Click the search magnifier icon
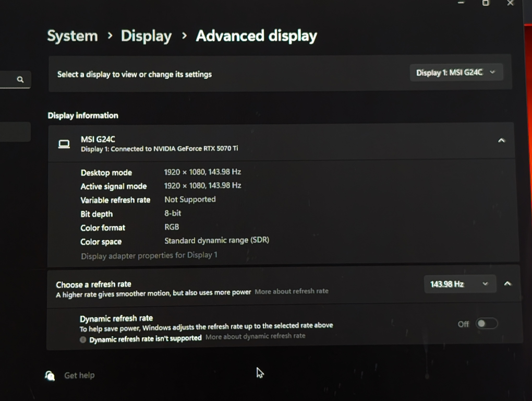 [x=20, y=79]
